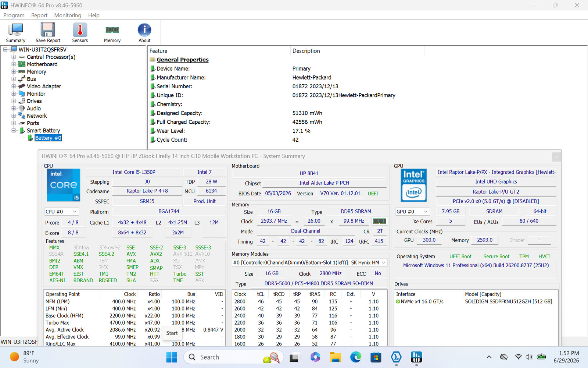Open the Memory toolbar icon
The width and height of the screenshot is (588, 368).
(112, 33)
